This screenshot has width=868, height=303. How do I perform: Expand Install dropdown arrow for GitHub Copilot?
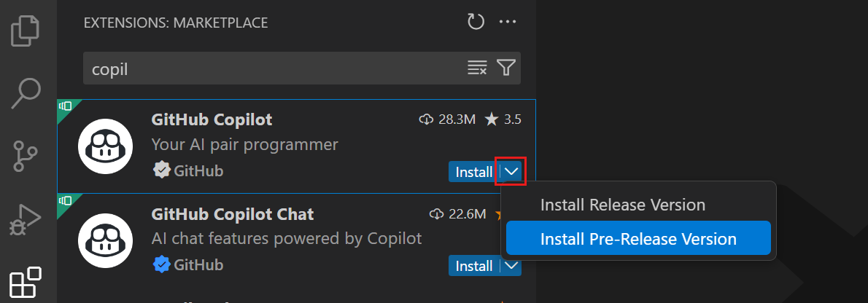click(511, 172)
